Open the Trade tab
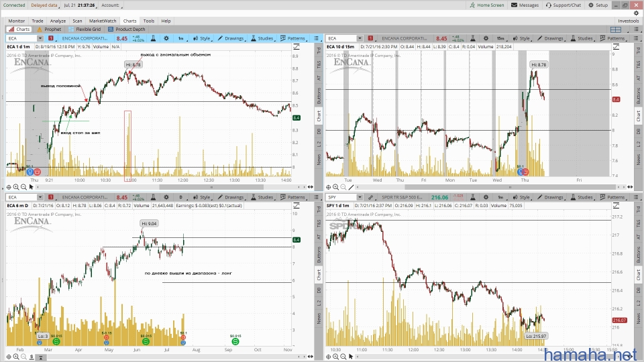 [38, 21]
